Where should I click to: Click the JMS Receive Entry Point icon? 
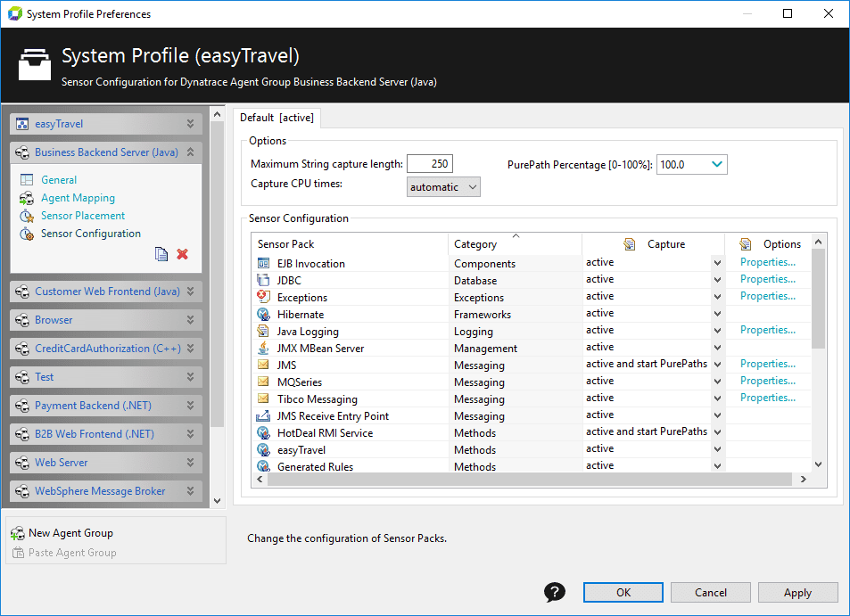[x=263, y=415]
